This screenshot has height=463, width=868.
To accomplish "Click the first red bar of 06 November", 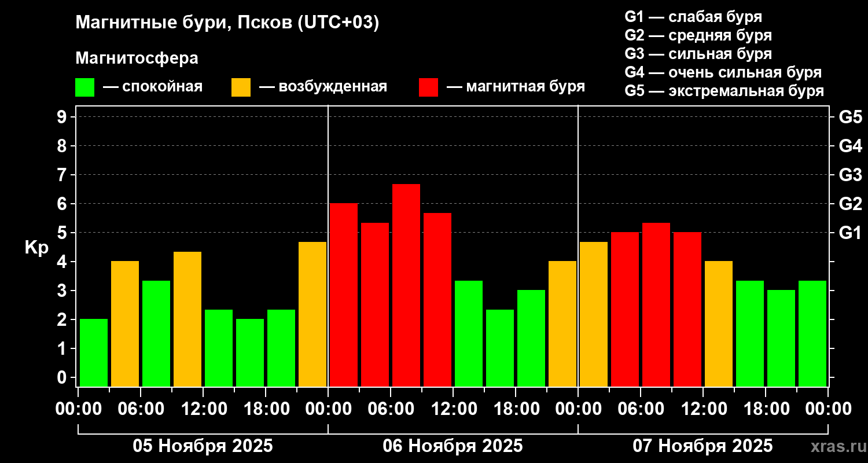I will pos(344,295).
